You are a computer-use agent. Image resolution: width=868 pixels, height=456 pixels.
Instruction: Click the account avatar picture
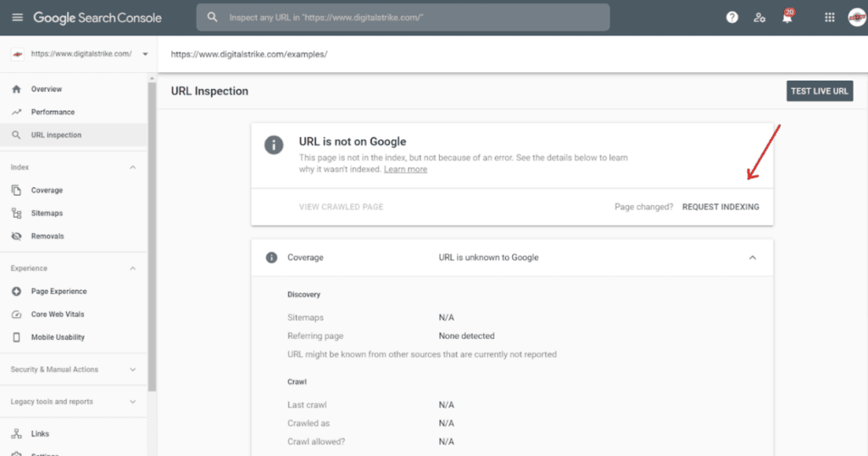(857, 18)
